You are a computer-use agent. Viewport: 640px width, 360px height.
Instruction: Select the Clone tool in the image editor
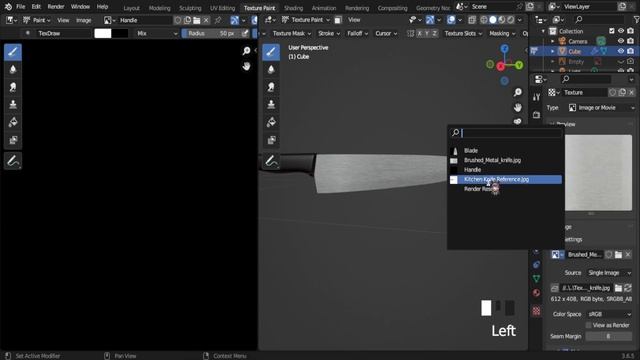click(x=13, y=104)
